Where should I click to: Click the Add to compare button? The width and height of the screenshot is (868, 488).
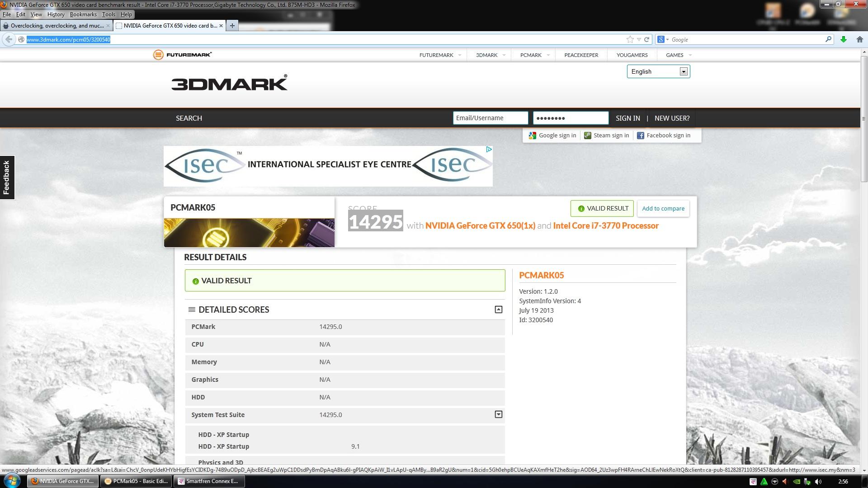point(663,208)
